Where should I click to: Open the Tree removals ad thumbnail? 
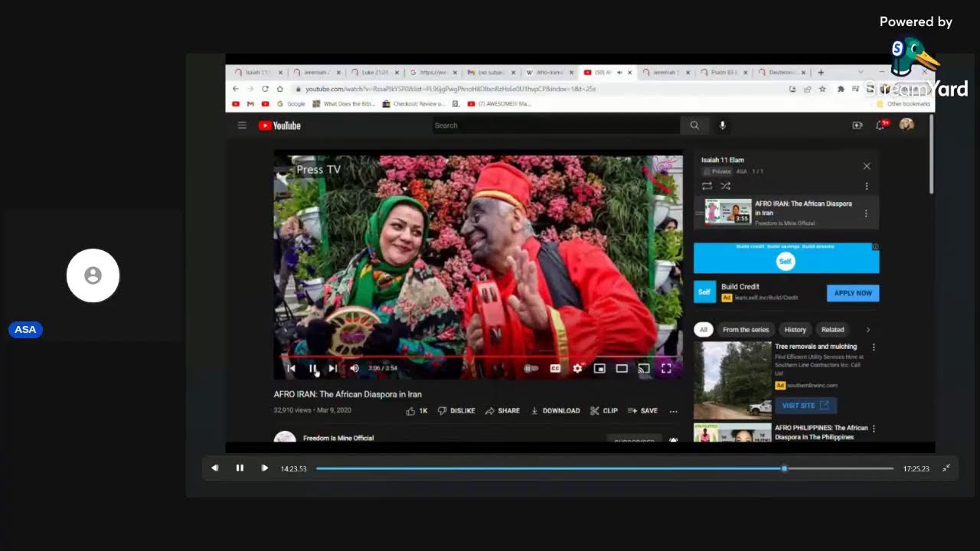coord(732,380)
